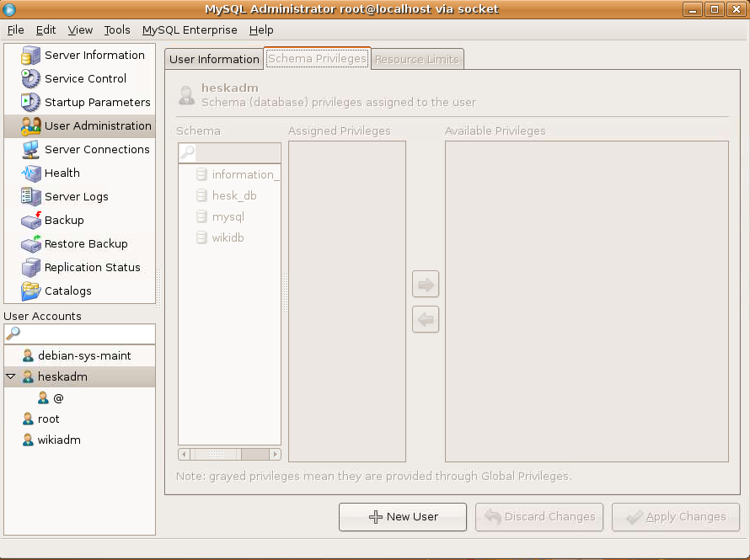Select the root account name
Screen dimensions: 750x560
49,419
